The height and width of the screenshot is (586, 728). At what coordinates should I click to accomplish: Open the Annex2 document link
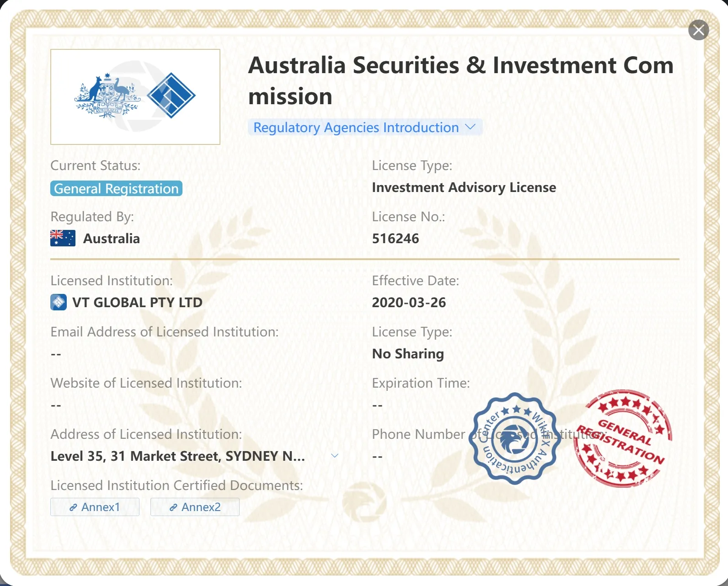[x=195, y=507]
